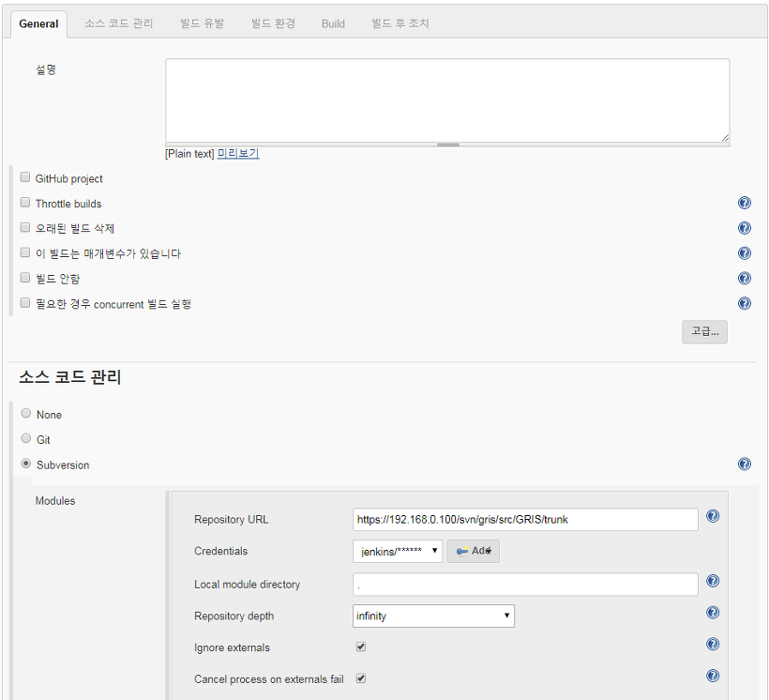Viewport: 769px width, 700px height.
Task: Show help for Repository depth
Action: click(713, 613)
